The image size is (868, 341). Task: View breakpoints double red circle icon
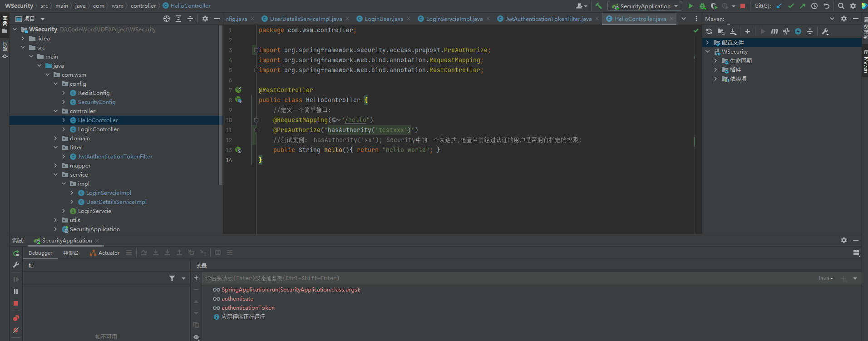(16, 318)
